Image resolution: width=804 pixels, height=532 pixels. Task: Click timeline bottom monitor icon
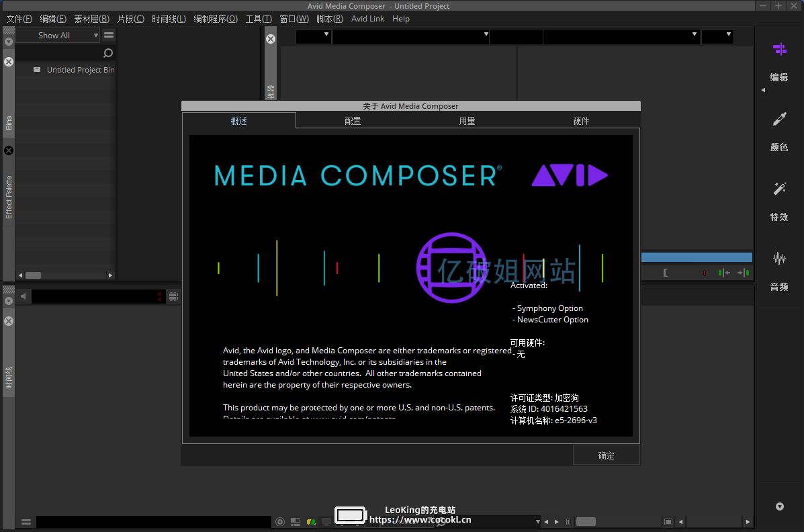click(326, 522)
